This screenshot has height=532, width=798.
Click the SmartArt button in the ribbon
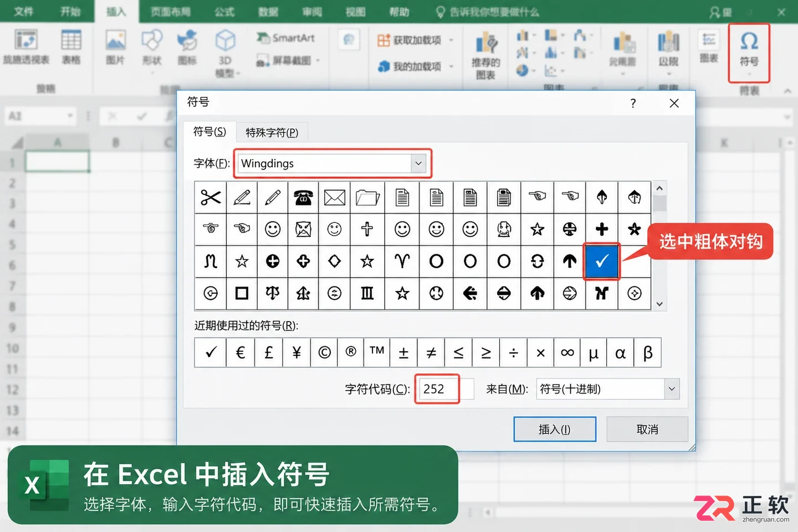point(286,38)
